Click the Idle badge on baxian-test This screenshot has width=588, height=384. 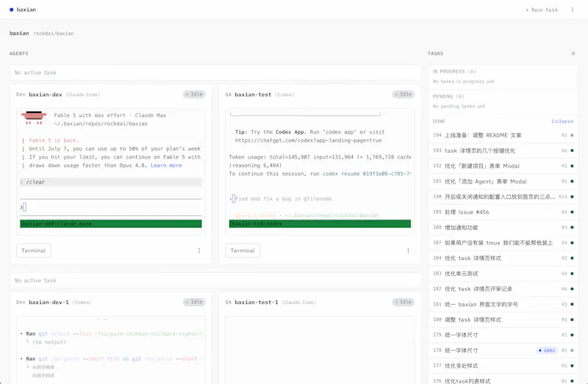point(403,95)
